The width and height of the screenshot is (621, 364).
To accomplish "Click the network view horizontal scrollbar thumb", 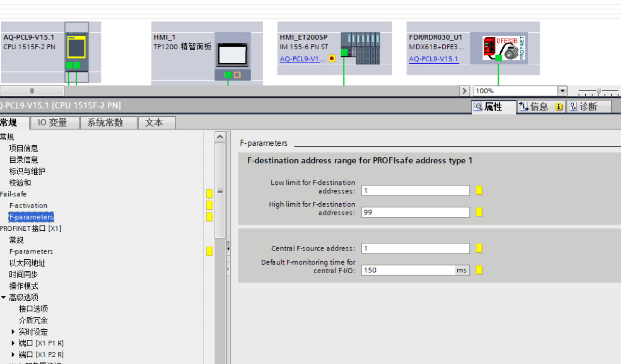I will pyautogui.click(x=32, y=91).
